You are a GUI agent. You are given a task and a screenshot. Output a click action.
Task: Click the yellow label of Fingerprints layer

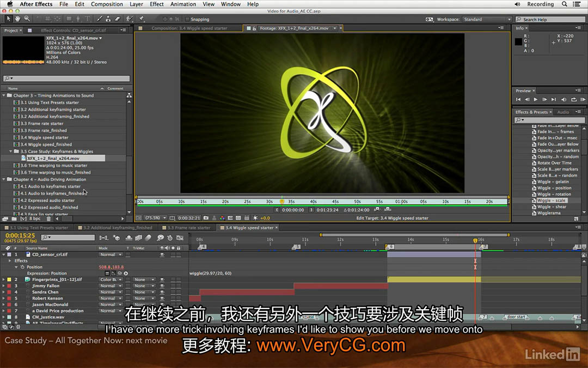9,280
